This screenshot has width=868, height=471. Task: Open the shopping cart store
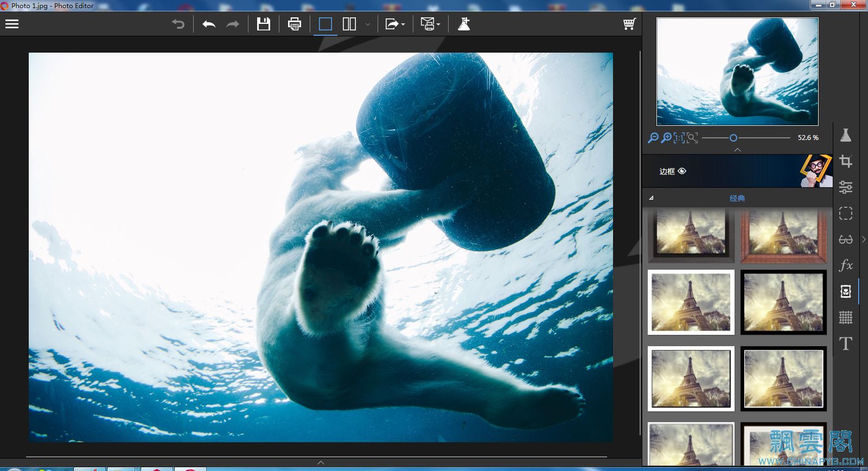[x=629, y=24]
